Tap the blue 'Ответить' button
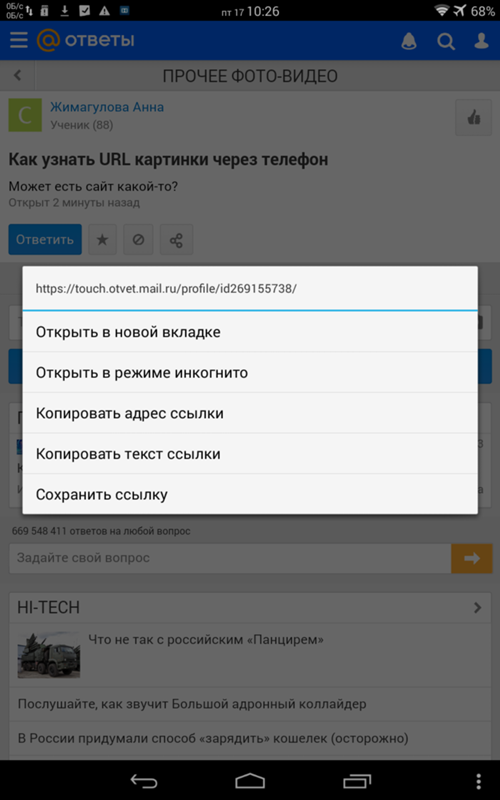 pos(45,239)
